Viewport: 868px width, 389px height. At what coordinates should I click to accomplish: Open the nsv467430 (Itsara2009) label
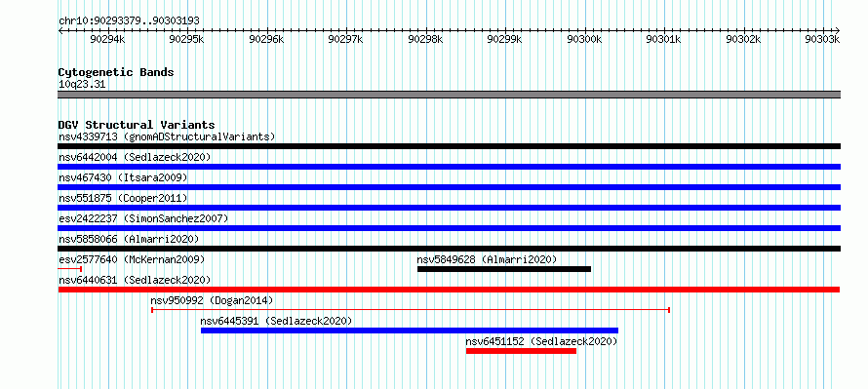point(123,177)
